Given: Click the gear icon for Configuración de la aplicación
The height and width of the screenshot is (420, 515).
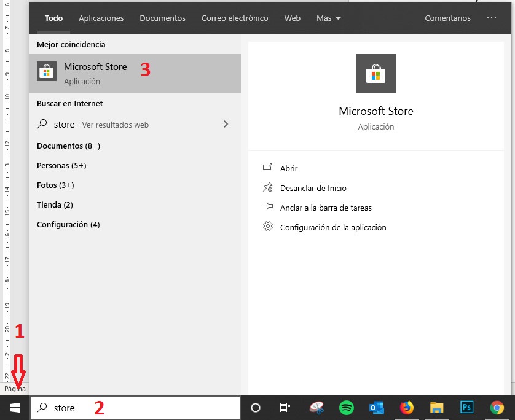Looking at the screenshot, I should click(268, 226).
